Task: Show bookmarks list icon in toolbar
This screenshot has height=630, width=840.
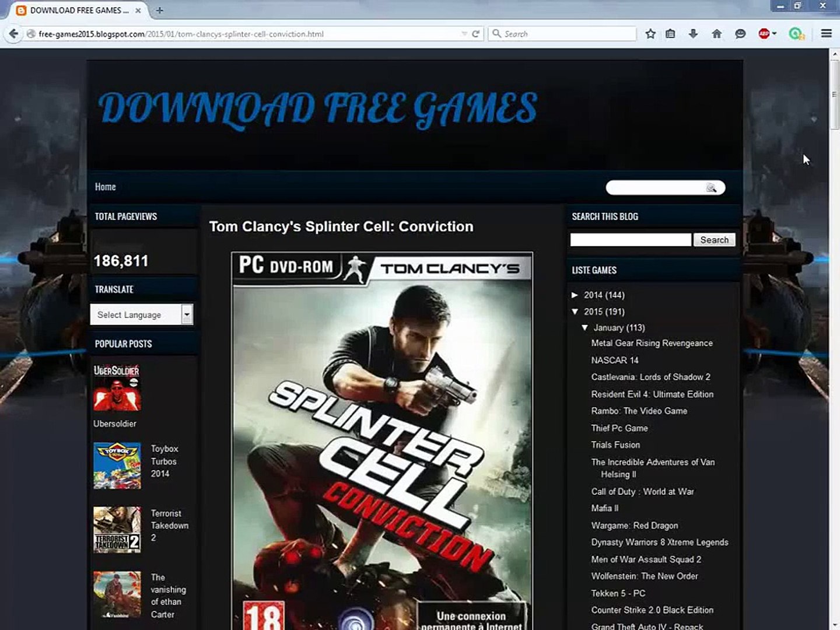Action: (x=671, y=34)
